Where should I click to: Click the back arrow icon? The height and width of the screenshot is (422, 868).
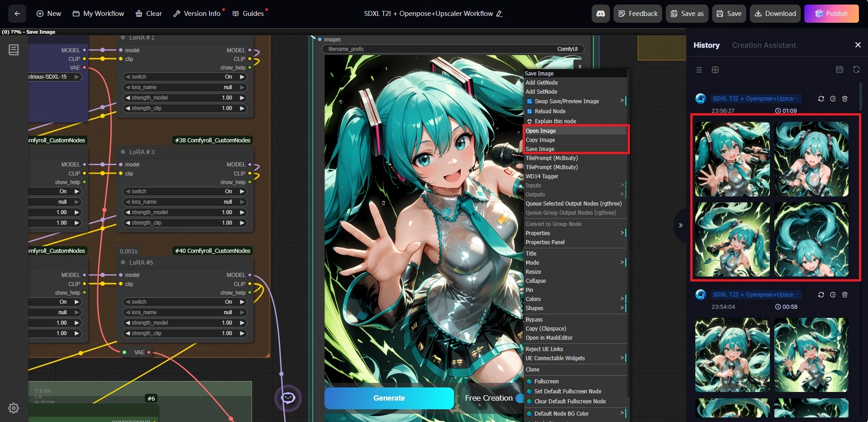click(17, 14)
